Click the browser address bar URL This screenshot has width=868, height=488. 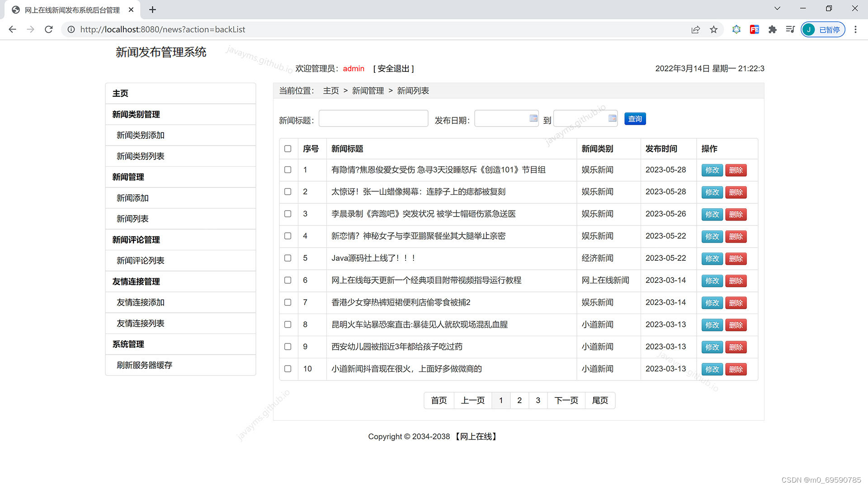(x=163, y=29)
